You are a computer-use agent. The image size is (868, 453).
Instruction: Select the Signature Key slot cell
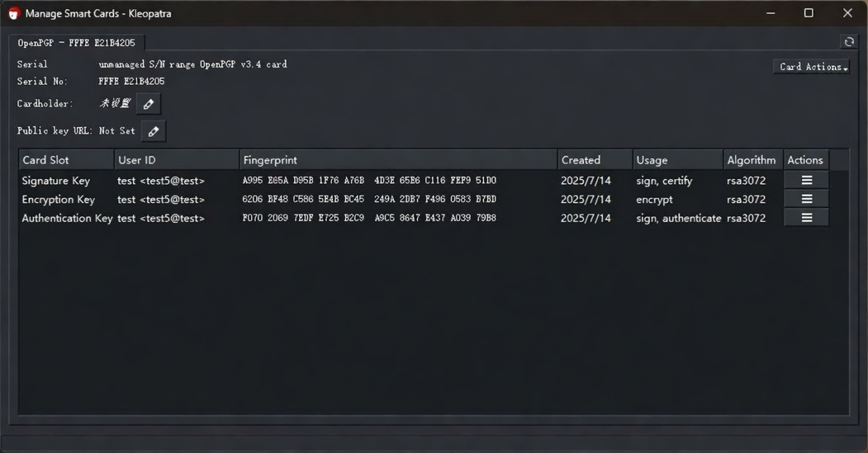pos(56,180)
